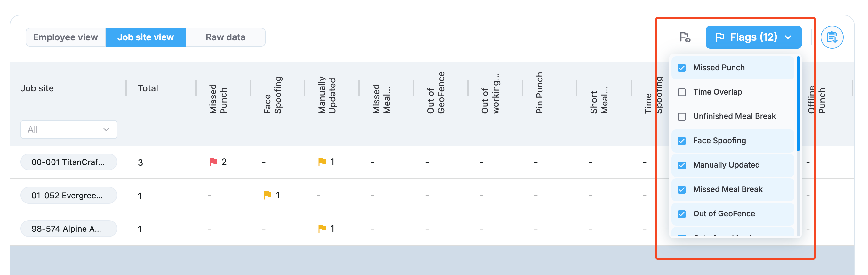Viewport: 868px width, 275px height.
Task: Check the Time Overlap checkbox
Action: (x=681, y=92)
